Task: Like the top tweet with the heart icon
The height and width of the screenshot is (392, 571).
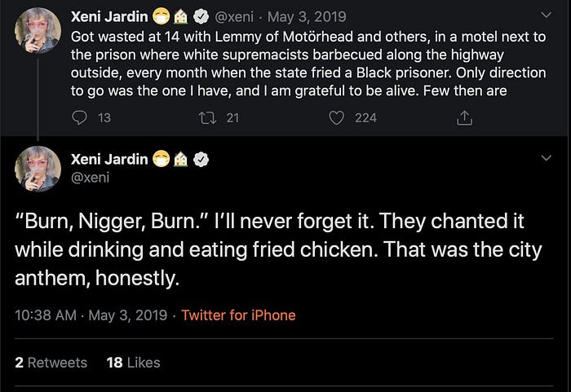Action: tap(336, 117)
